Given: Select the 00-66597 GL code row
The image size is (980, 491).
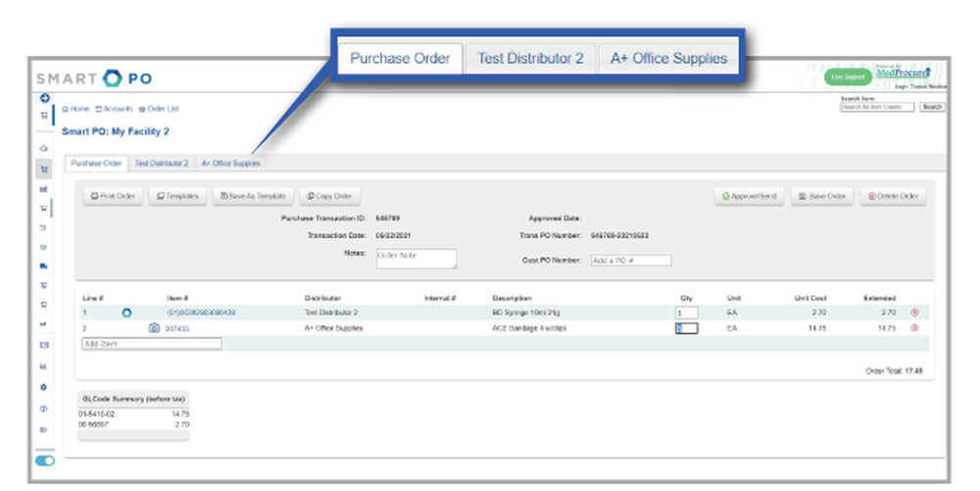Looking at the screenshot, I should pos(133,424).
